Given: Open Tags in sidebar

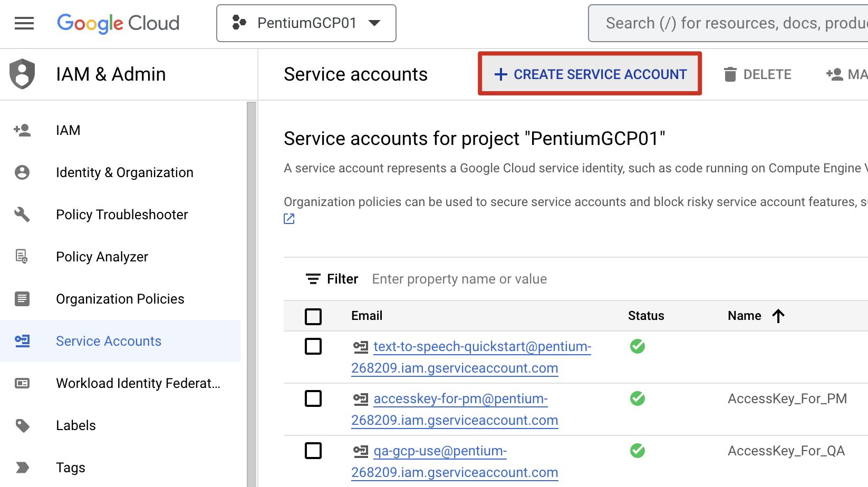Looking at the screenshot, I should (x=71, y=467).
